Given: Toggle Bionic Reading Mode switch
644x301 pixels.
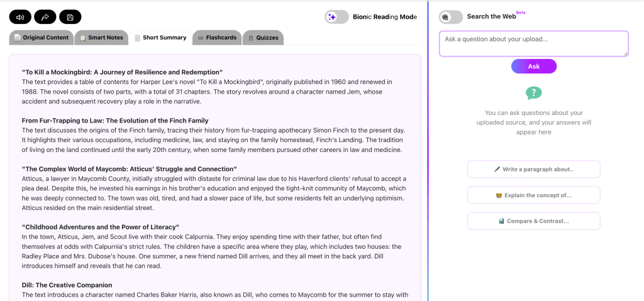Looking at the screenshot, I should point(337,17).
